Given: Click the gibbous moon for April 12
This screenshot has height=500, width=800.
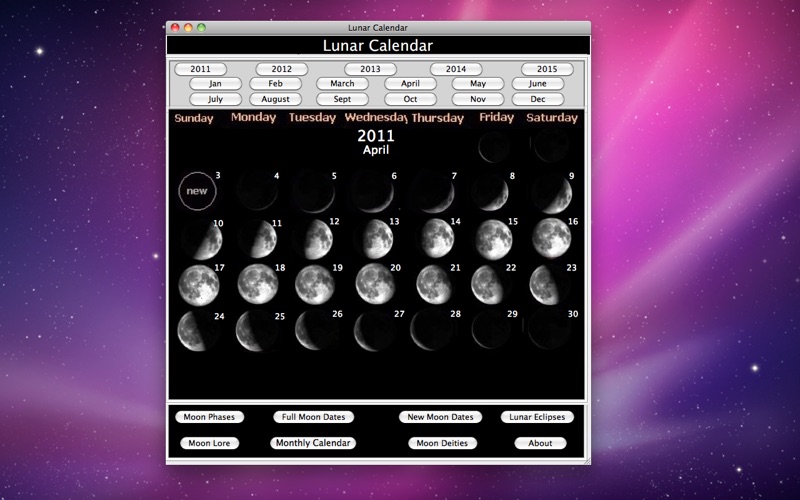Looking at the screenshot, I should click(315, 239).
